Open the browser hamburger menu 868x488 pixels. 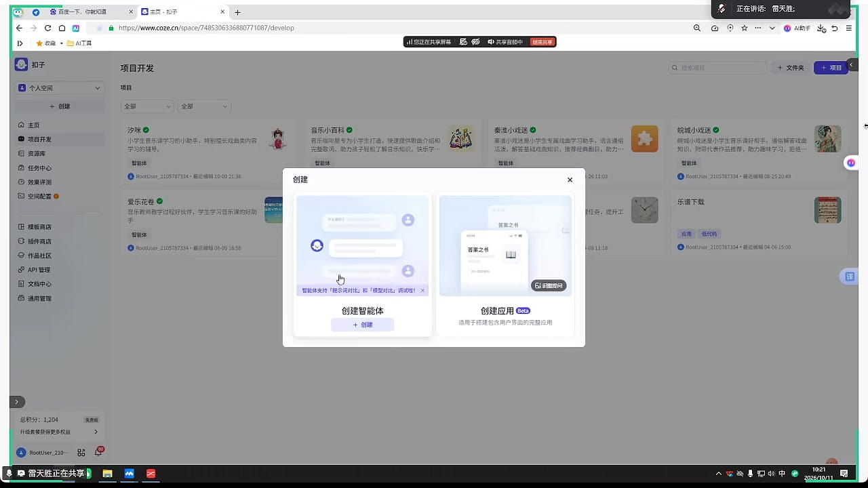click(x=848, y=28)
